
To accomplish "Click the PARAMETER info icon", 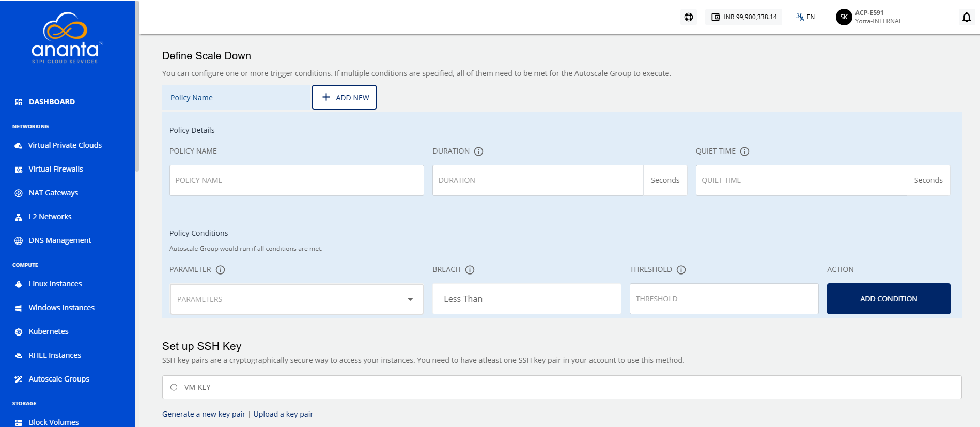I will pyautogui.click(x=220, y=270).
